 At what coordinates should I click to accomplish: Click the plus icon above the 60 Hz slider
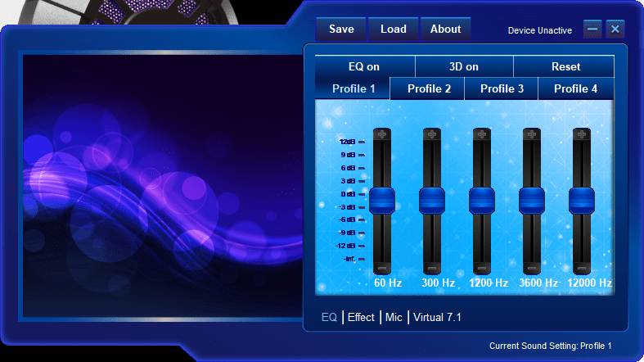[382, 133]
